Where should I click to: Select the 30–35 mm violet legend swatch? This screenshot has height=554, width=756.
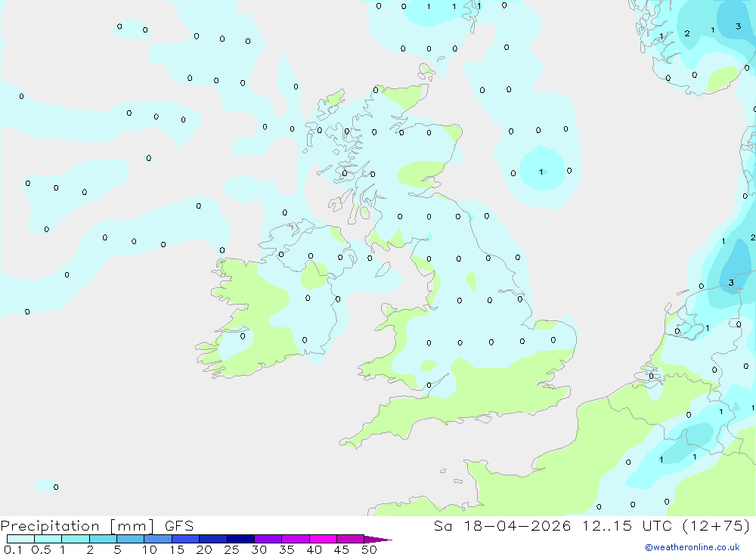tap(268, 539)
